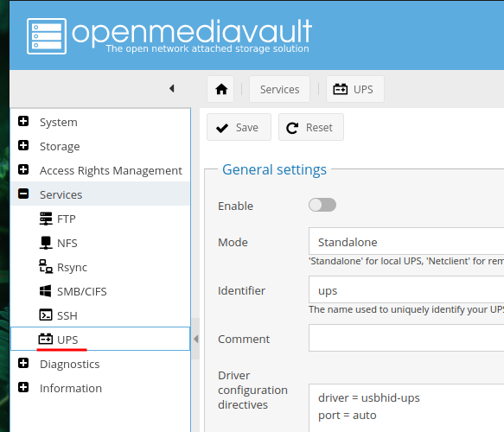Viewport: 504px width, 432px height.
Task: Click the General settings section title
Action: click(x=274, y=169)
